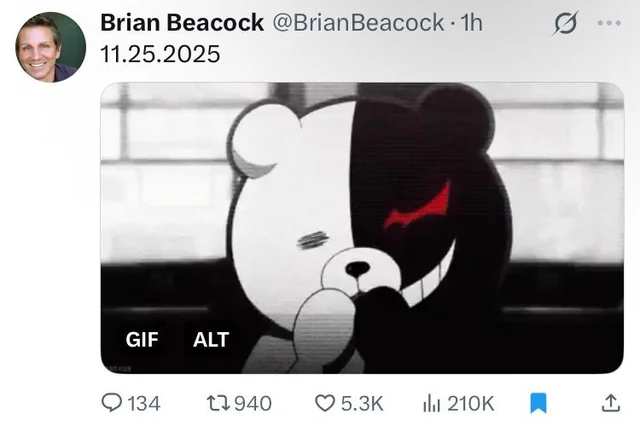Like the post with the heart icon
640x425 pixels.
click(x=325, y=403)
